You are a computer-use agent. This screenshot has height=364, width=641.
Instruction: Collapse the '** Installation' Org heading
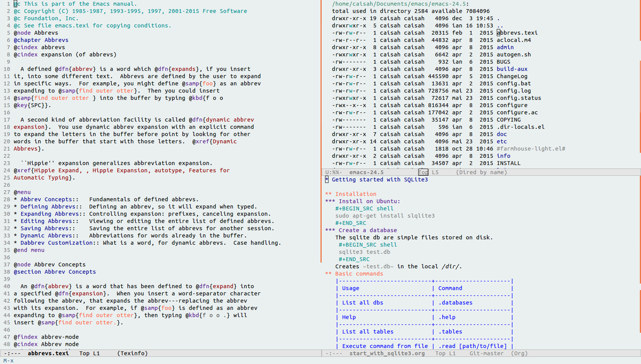click(x=351, y=194)
